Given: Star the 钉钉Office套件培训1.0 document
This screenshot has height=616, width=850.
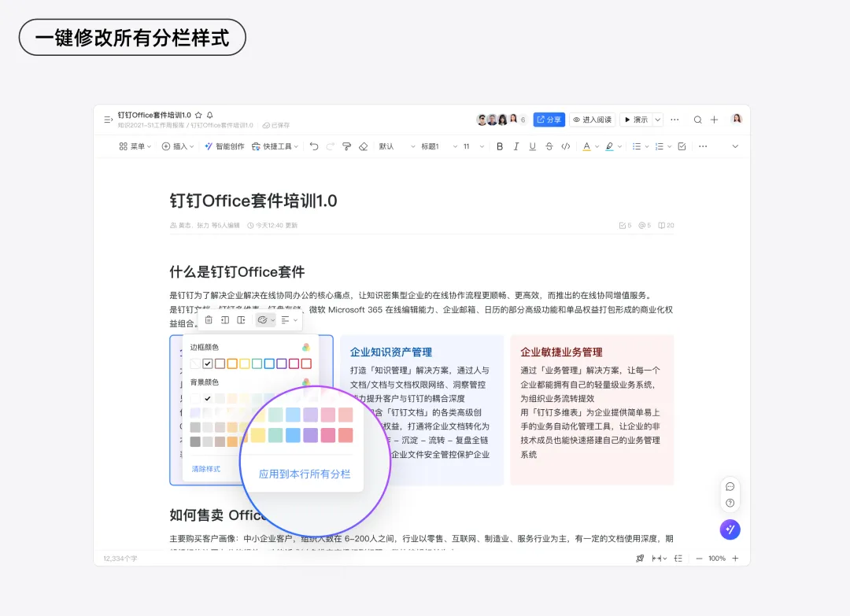Looking at the screenshot, I should [198, 115].
